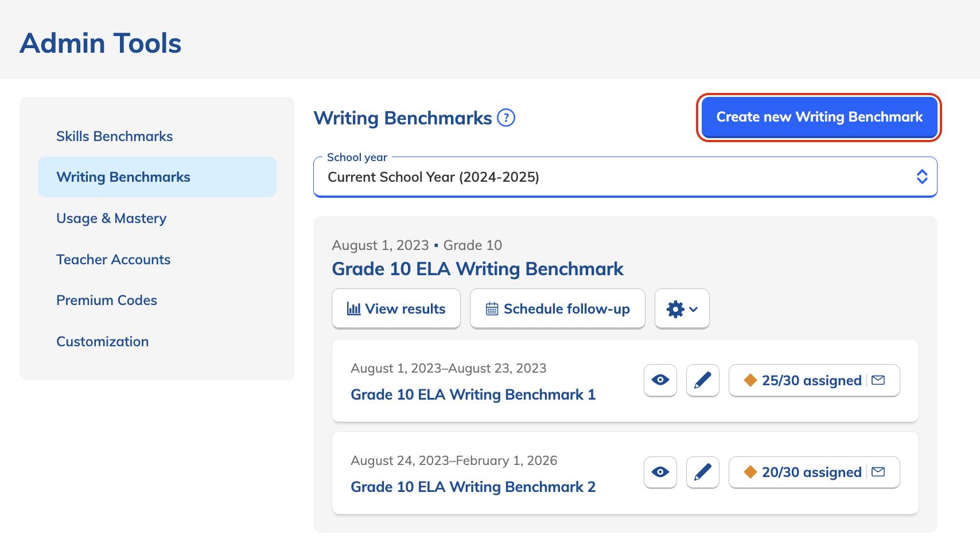
Task: Edit Benchmark 2 with the pencil icon
Action: (703, 472)
